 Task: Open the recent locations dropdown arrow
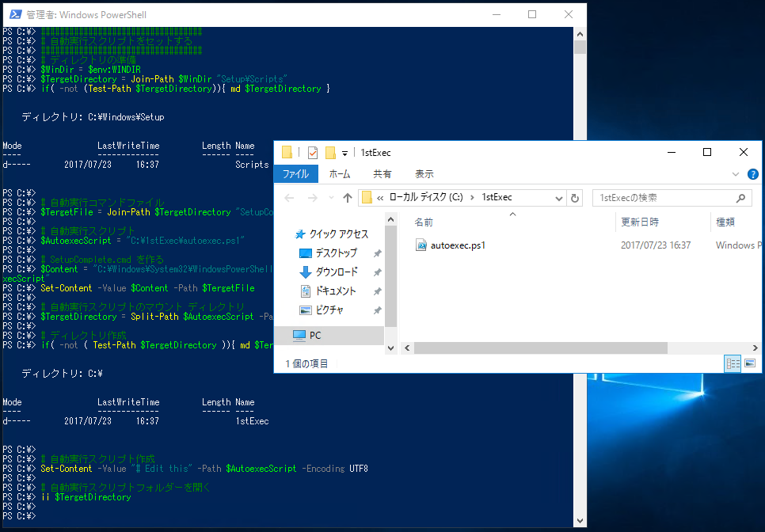(x=331, y=197)
